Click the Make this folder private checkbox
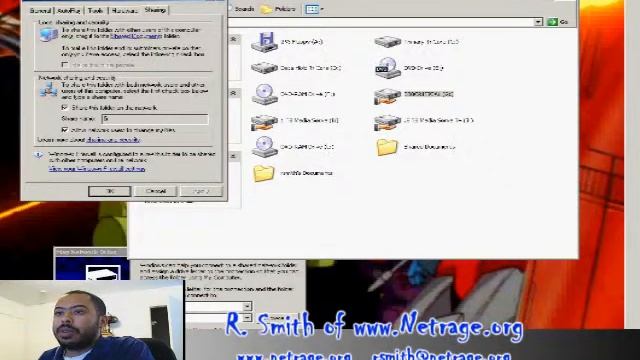640x360 pixels. click(x=64, y=64)
